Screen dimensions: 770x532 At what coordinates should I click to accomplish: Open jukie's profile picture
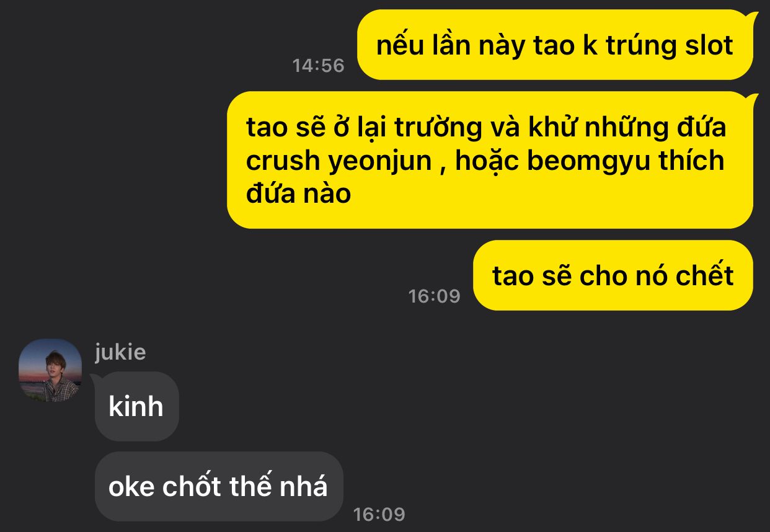(x=50, y=370)
